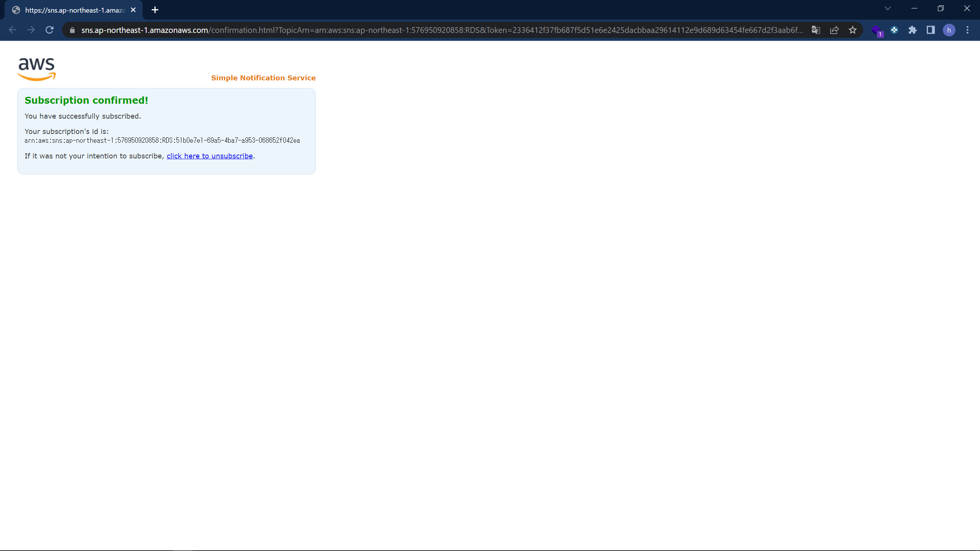This screenshot has height=551, width=980.
Task: Click the browser forward navigation arrow
Action: [31, 30]
